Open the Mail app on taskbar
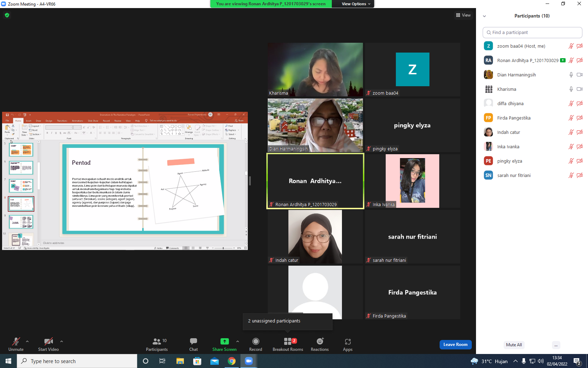 tap(214, 361)
